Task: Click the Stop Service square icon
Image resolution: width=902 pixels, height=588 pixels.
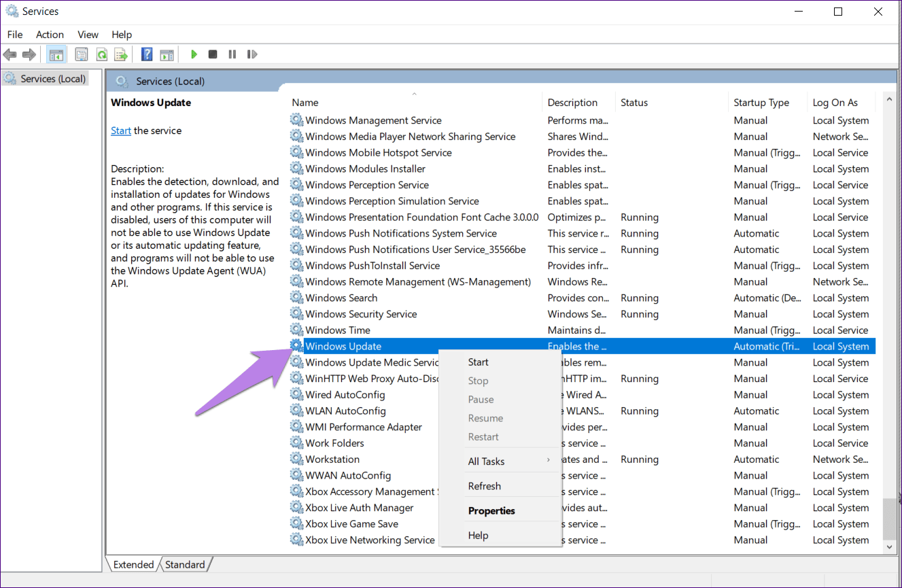Action: 213,54
